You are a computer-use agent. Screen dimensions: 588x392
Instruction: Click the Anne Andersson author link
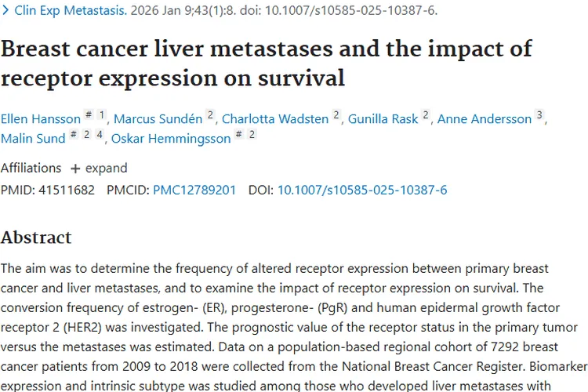[484, 119]
